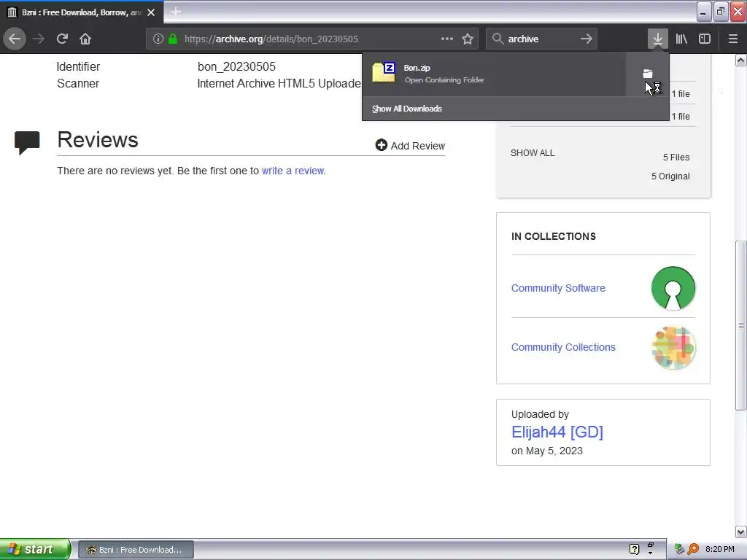The image size is (747, 560).
Task: Click the page scrollbar down arrow
Action: pos(741,532)
